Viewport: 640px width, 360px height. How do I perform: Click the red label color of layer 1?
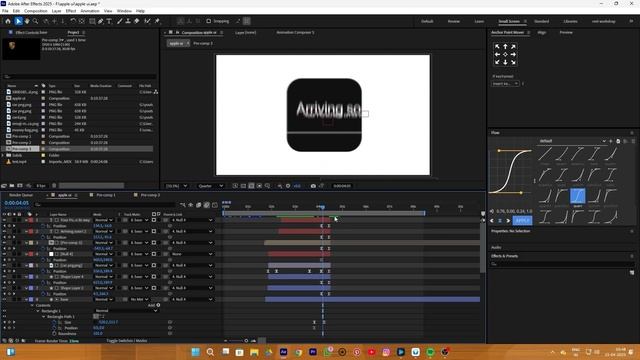[x=31, y=220]
